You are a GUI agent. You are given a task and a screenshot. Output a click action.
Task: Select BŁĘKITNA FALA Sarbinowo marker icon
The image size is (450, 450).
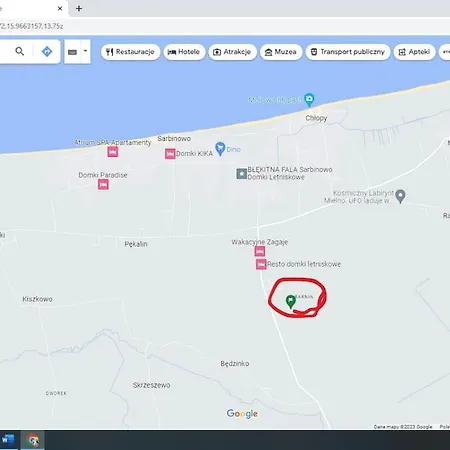242,174
